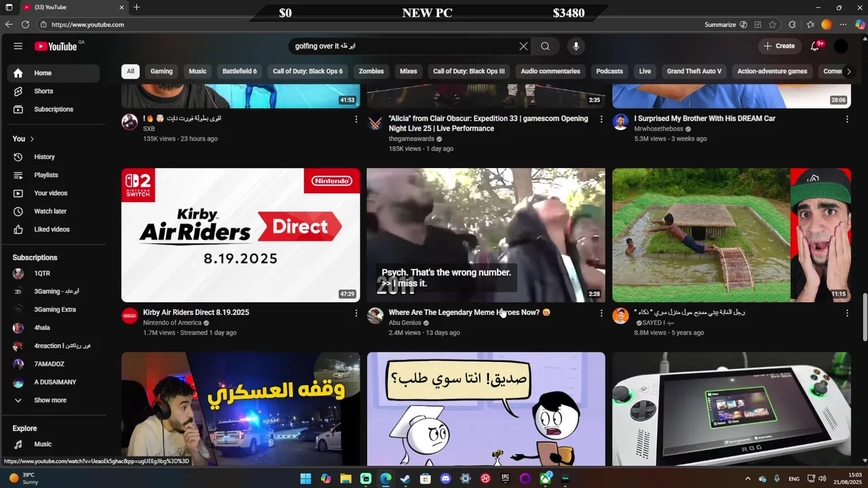Click in the YouTube search input field

[403, 46]
